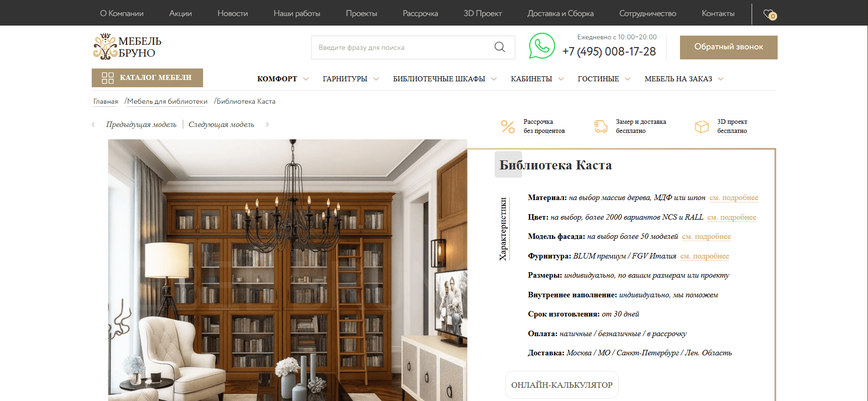Screen dimensions: 868x401
Task: Click the percent installment icon
Action: (x=507, y=127)
